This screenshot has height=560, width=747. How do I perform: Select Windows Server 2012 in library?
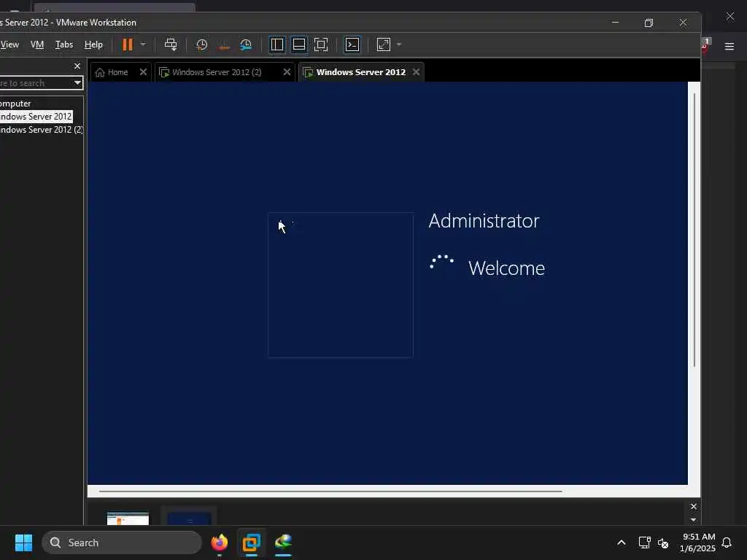[x=36, y=117]
